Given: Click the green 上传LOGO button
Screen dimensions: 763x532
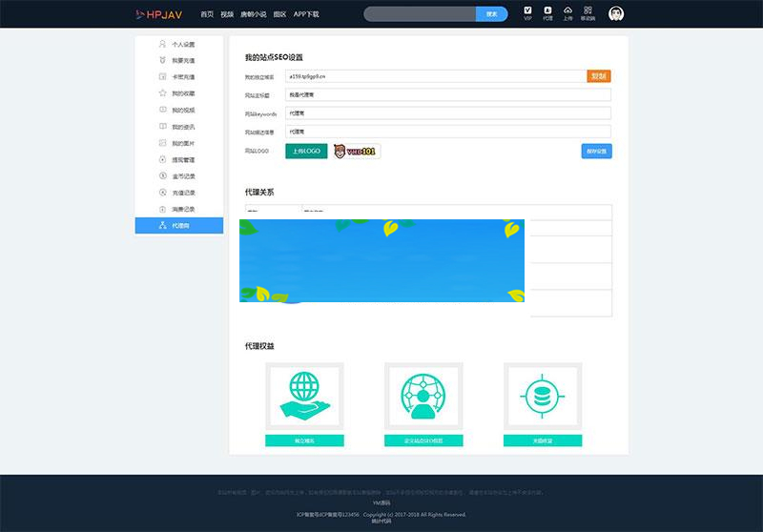Looking at the screenshot, I should tap(306, 151).
